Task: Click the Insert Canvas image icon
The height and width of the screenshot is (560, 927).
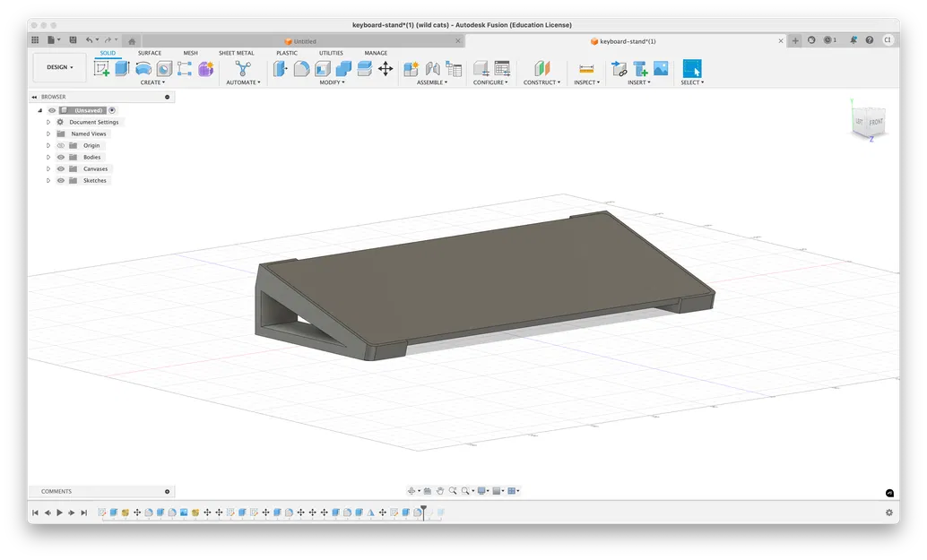Action: [661, 68]
